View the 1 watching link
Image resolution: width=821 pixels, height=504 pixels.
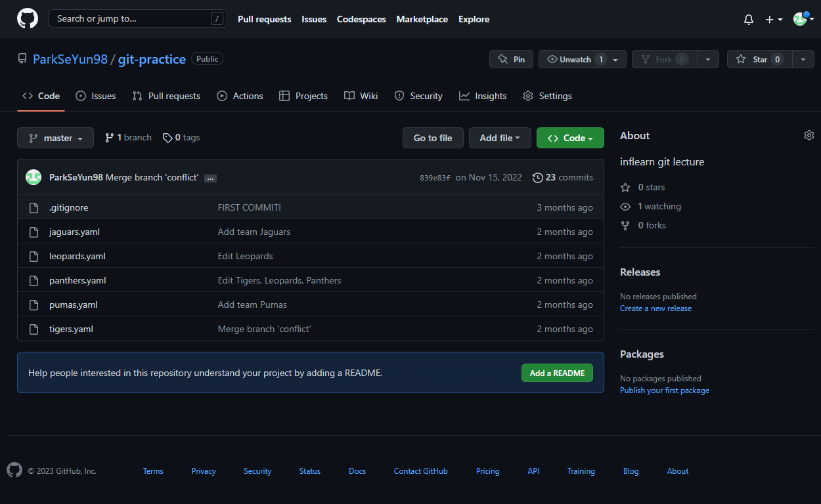(x=651, y=206)
